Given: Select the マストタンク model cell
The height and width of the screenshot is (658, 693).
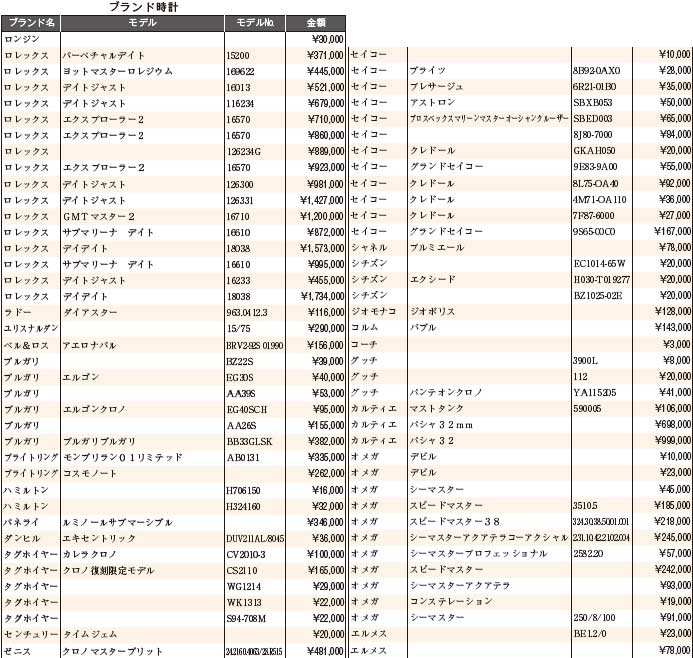Looking at the screenshot, I should [437, 408].
